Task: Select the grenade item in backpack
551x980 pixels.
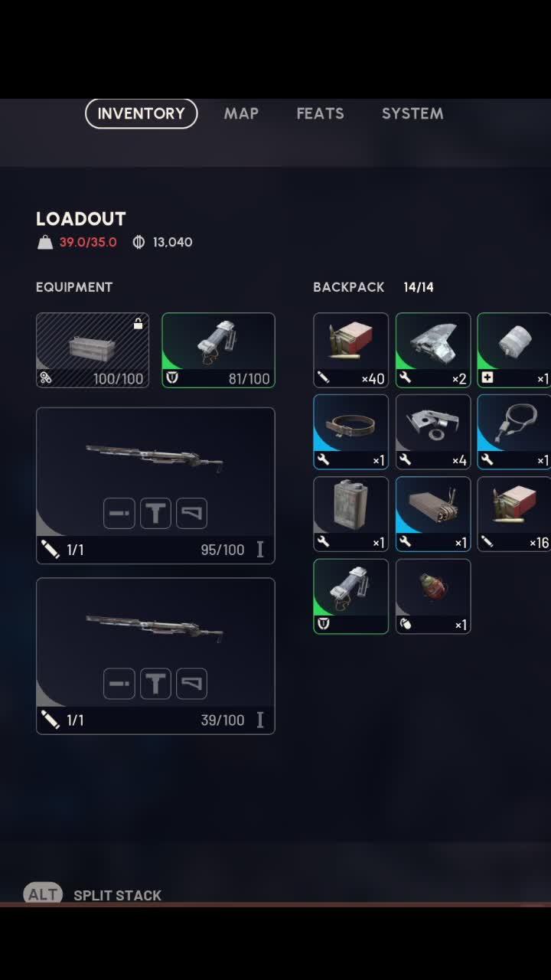Action: pos(433,596)
